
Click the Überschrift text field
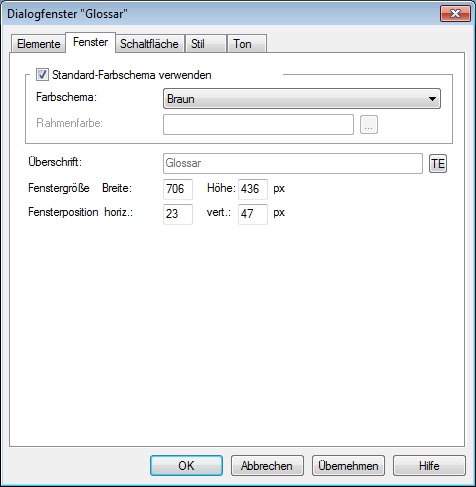293,163
